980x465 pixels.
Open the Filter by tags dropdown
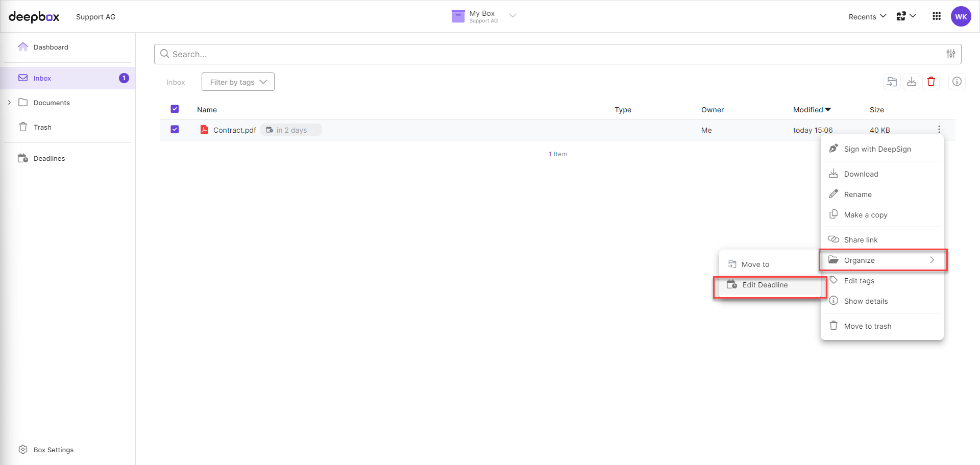pos(237,82)
